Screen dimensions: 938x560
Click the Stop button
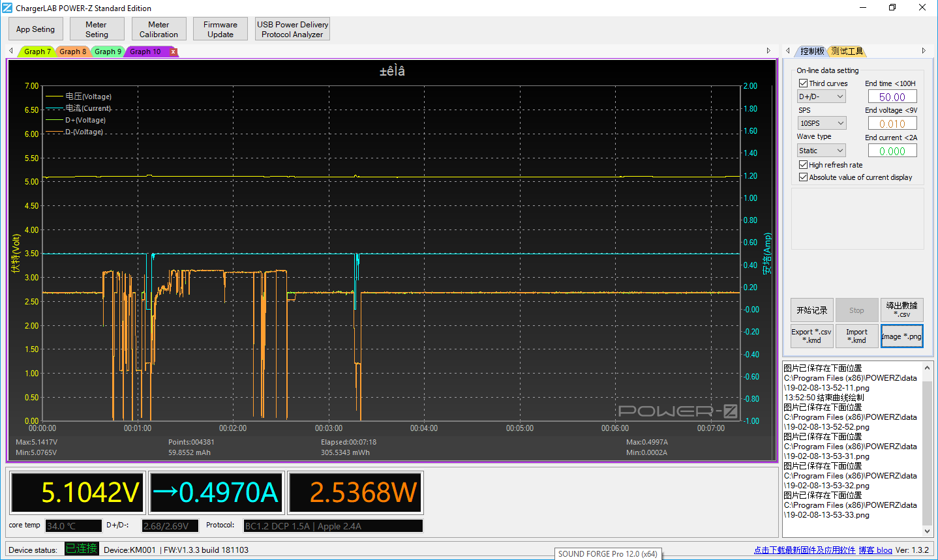tap(856, 310)
